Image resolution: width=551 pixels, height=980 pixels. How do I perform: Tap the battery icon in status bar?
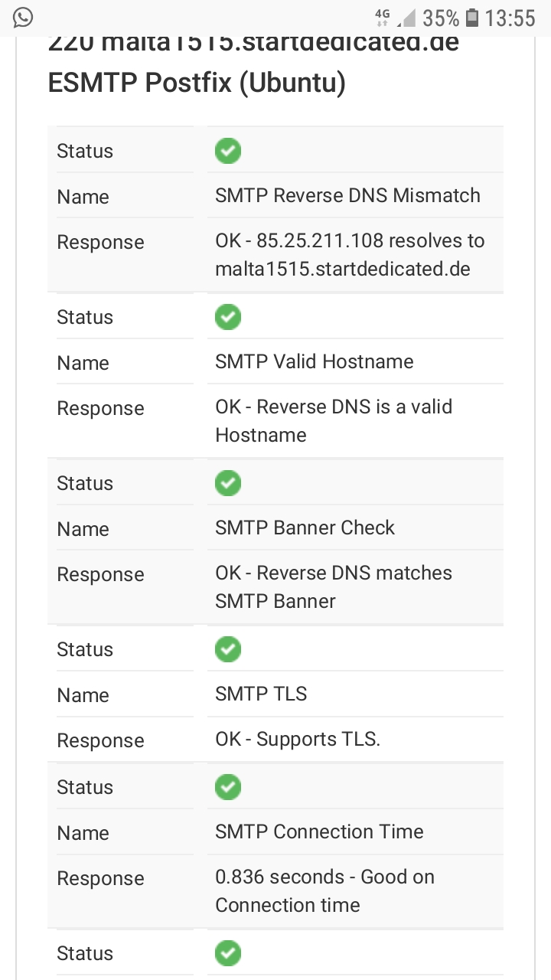[x=472, y=17]
